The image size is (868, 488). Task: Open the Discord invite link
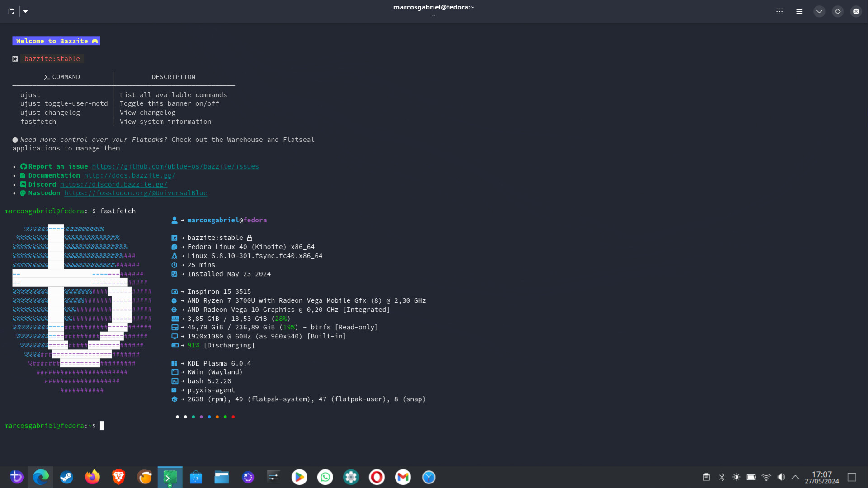coord(113,184)
